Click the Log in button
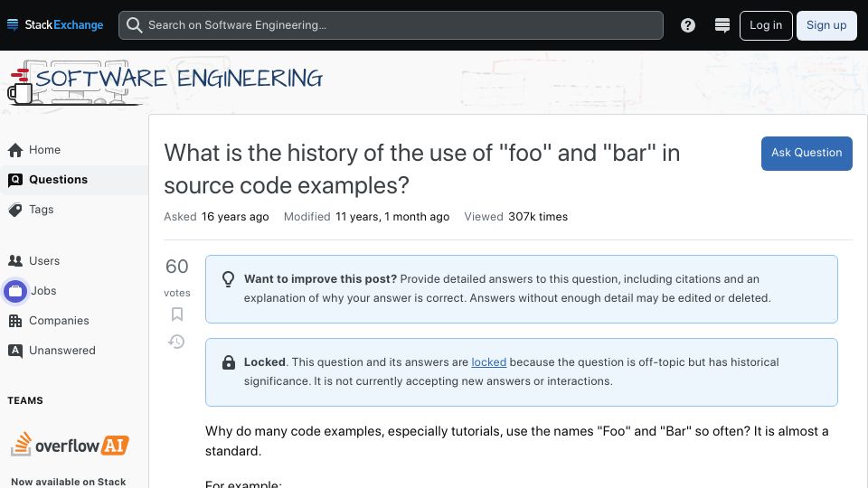Viewport: 868px width, 488px height. pos(766,25)
